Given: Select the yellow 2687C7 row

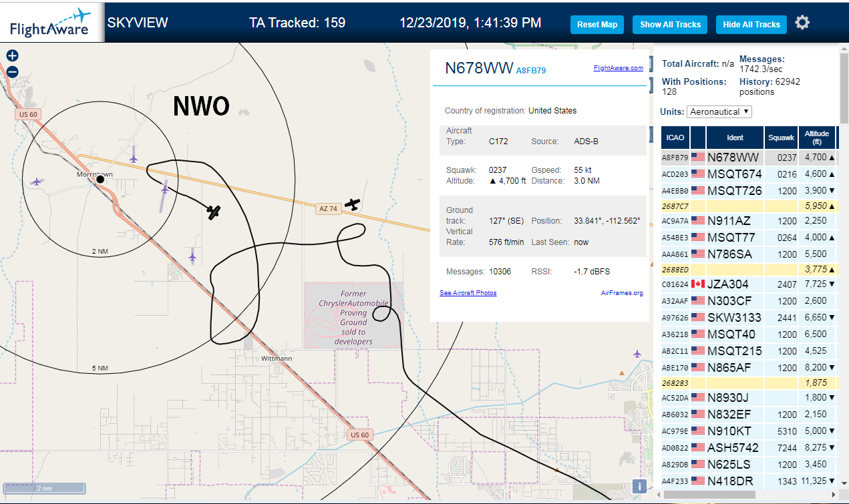Looking at the screenshot, I should pos(748,206).
